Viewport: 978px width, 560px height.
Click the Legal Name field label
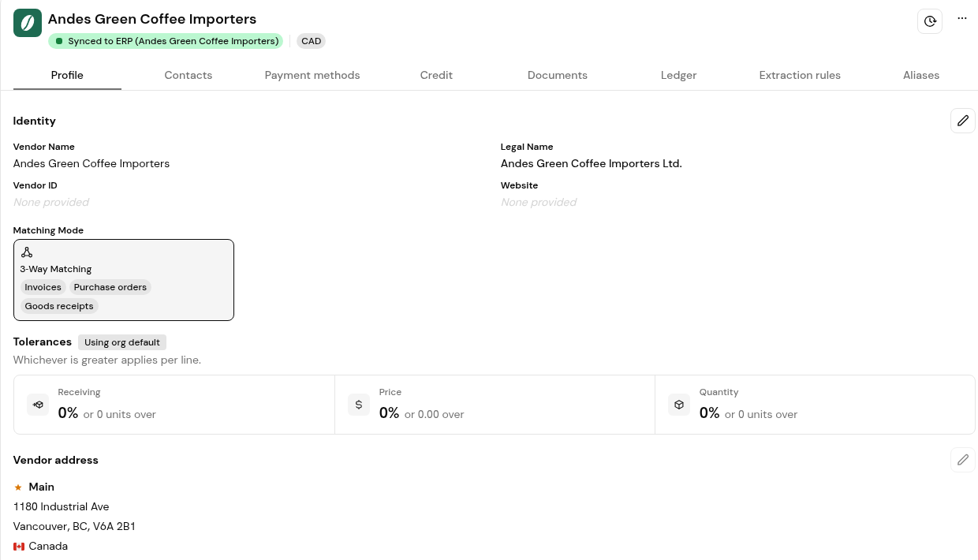click(527, 147)
